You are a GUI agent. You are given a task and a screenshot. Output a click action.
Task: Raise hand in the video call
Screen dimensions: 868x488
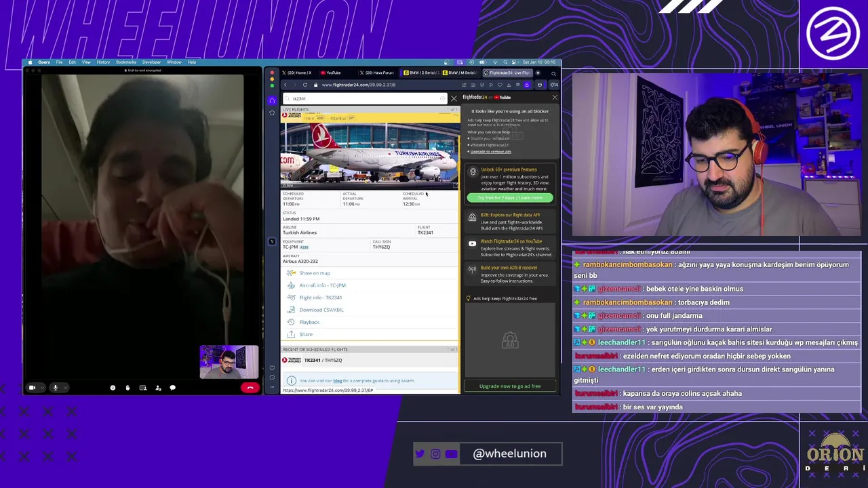[127, 388]
